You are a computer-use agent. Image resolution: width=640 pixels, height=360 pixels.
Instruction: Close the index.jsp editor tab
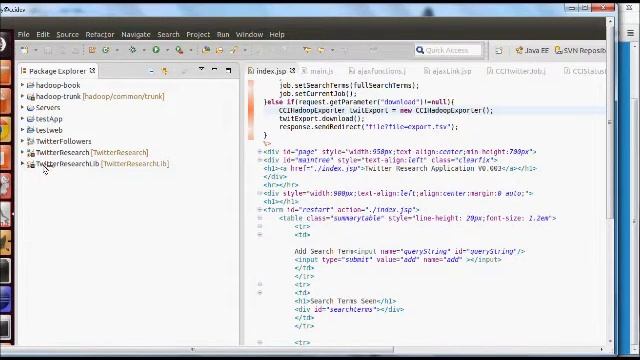[x=292, y=70]
